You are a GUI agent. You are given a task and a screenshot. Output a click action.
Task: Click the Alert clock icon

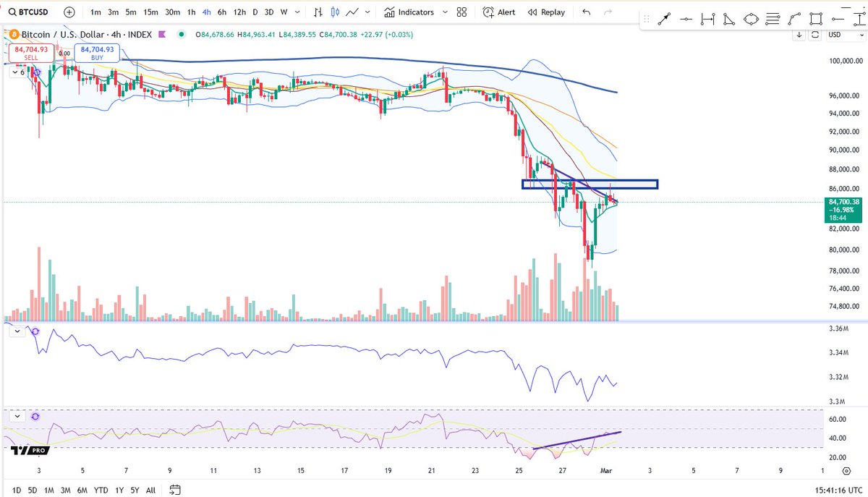click(488, 12)
